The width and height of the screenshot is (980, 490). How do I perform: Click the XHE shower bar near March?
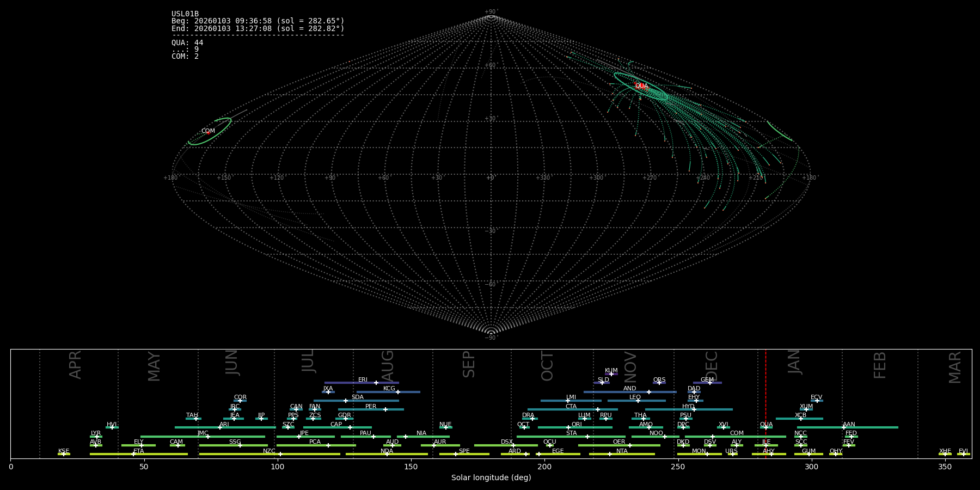pyautogui.click(x=945, y=454)
